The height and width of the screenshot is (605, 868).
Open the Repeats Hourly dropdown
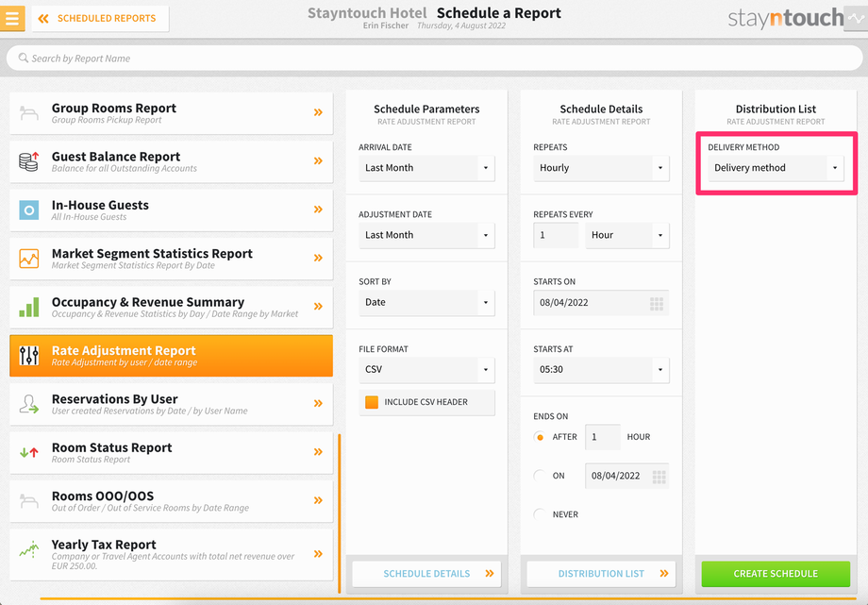point(601,168)
